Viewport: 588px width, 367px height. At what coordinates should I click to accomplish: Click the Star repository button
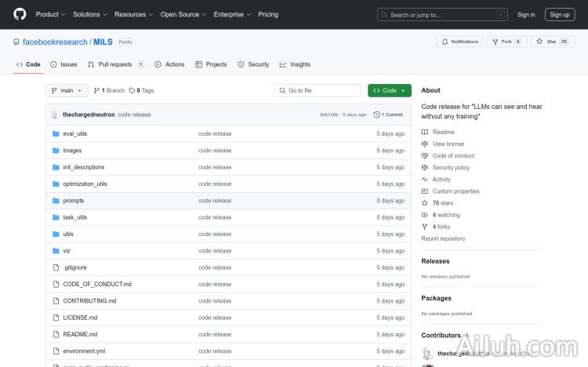[553, 42]
